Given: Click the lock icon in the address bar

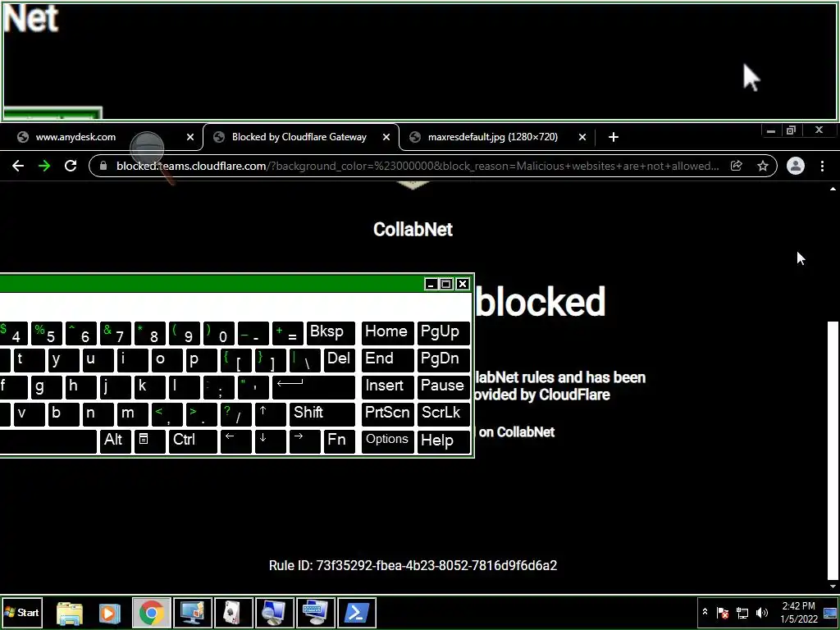Looking at the screenshot, I should (103, 166).
